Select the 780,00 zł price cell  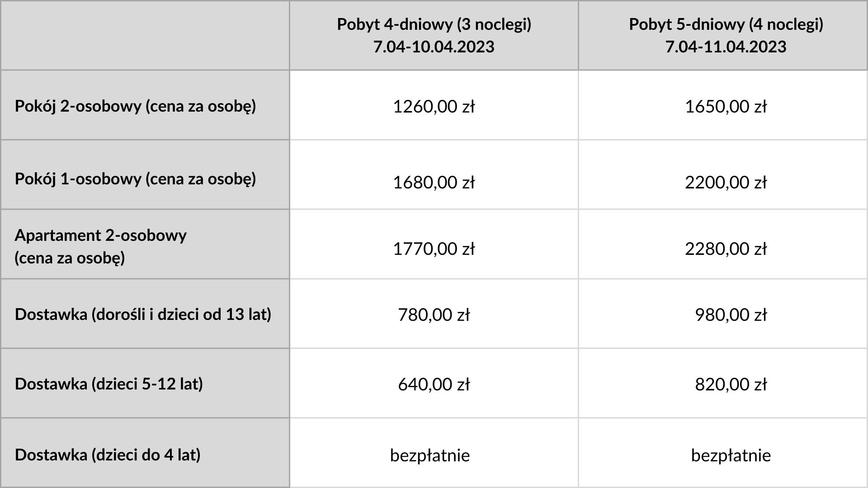click(434, 314)
